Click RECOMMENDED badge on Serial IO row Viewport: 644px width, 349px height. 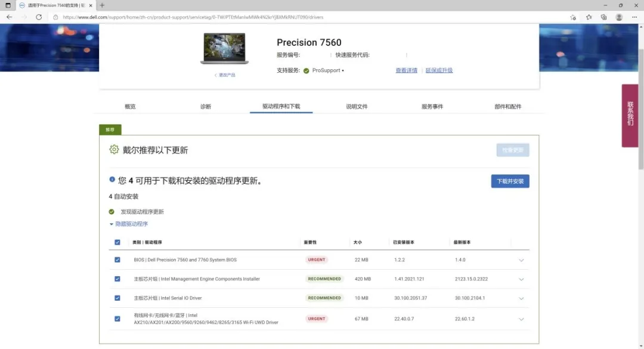(x=324, y=298)
